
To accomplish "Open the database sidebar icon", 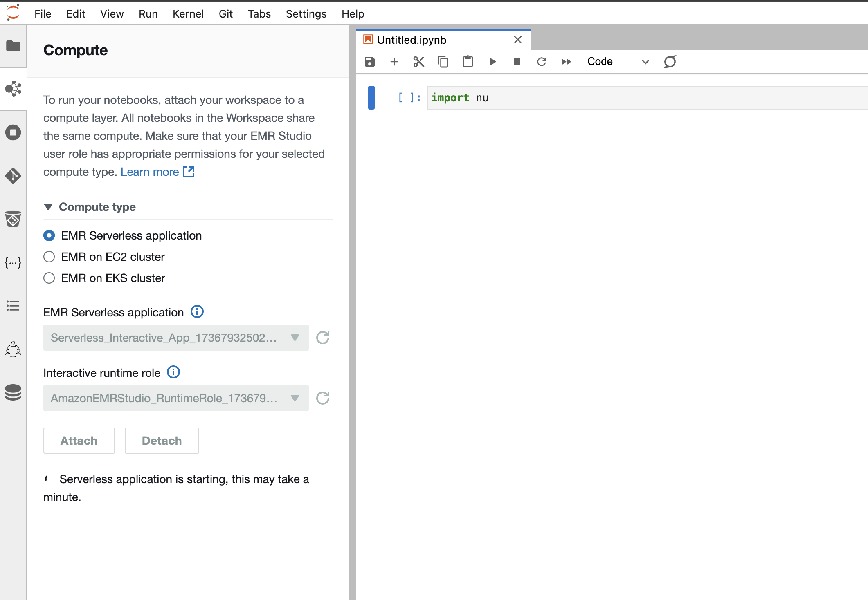I will [x=13, y=393].
